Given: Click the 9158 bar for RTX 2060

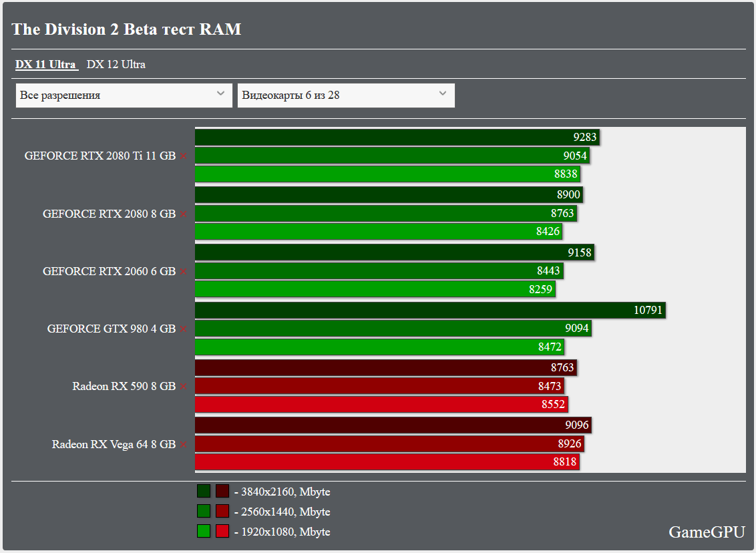Looking at the screenshot, I should pos(395,252).
